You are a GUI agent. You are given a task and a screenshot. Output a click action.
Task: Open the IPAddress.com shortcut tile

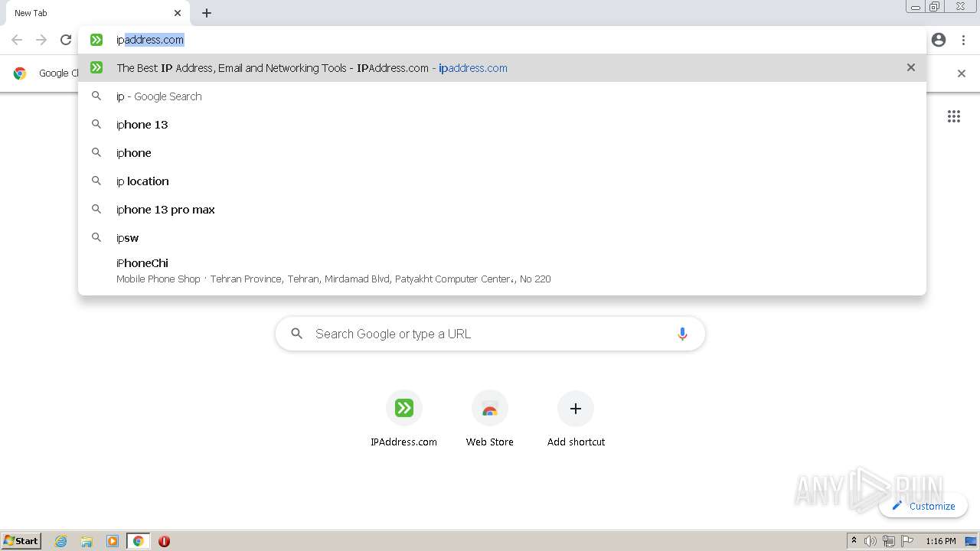pos(403,419)
